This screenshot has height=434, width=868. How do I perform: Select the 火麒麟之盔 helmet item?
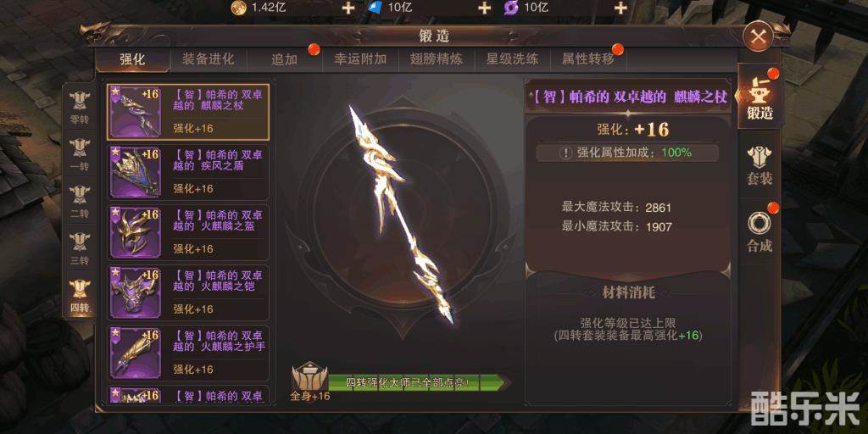pos(188,232)
